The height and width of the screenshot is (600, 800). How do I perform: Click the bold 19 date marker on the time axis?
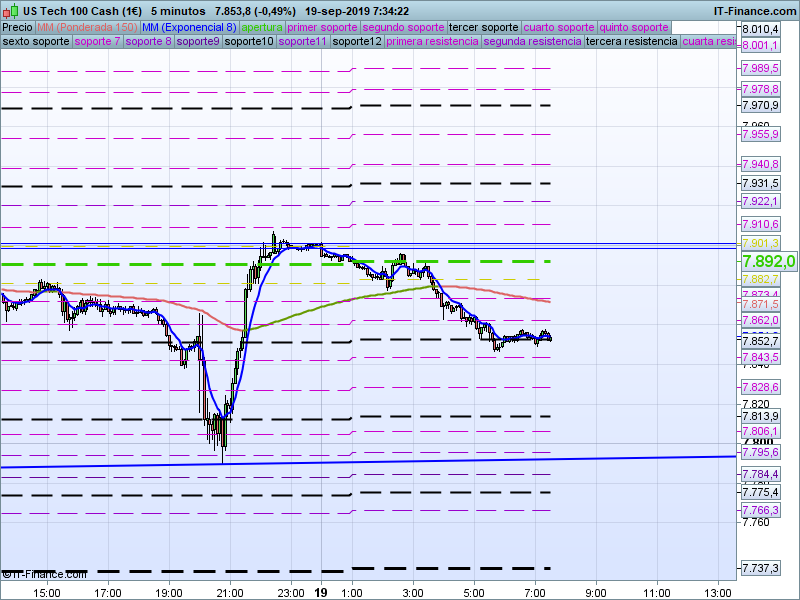point(322,591)
